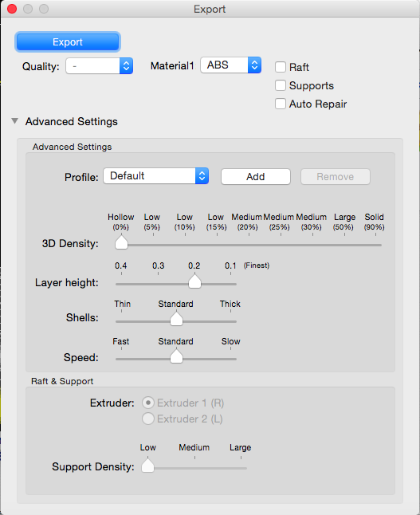Click the Low (15%) density label
This screenshot has height=515, width=420.
point(216,222)
